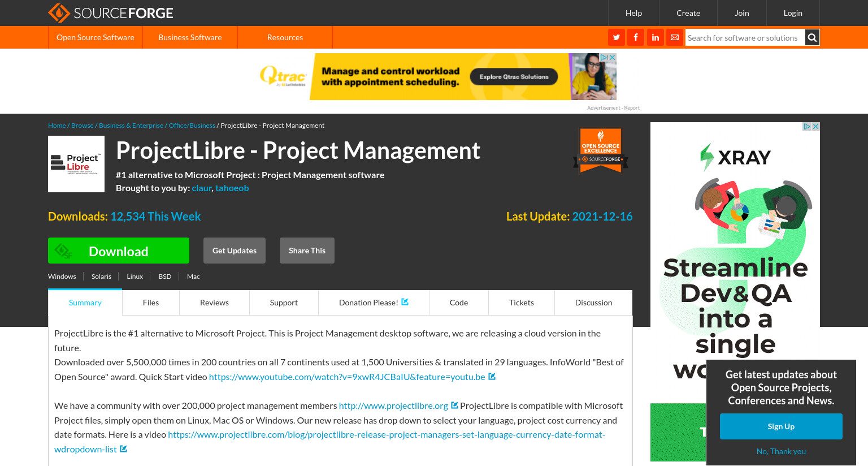Open the YouTube quick start video link
The height and width of the screenshot is (466, 868).
pyautogui.click(x=347, y=377)
